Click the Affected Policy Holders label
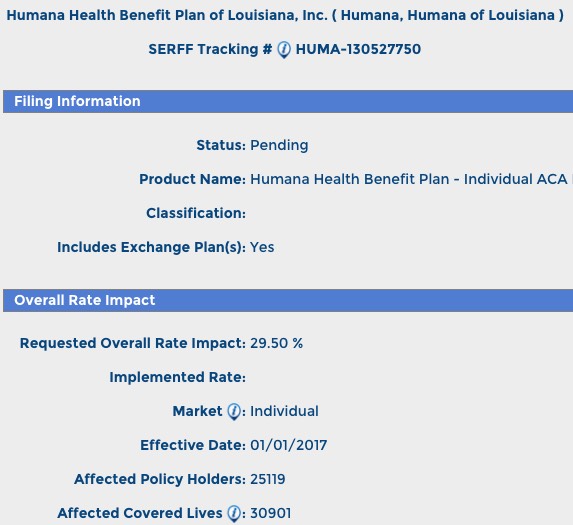Screen dimensions: 573x525 click(160, 479)
